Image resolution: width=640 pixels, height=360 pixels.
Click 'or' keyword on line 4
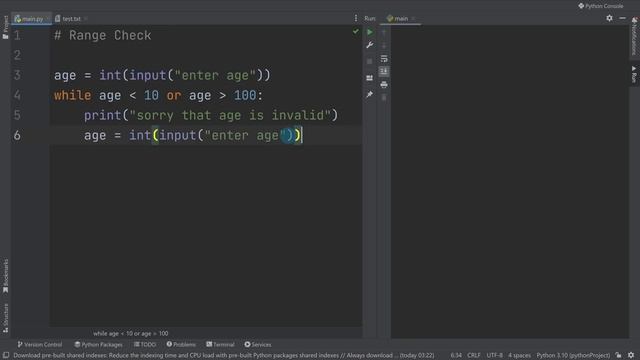pyautogui.click(x=173, y=96)
